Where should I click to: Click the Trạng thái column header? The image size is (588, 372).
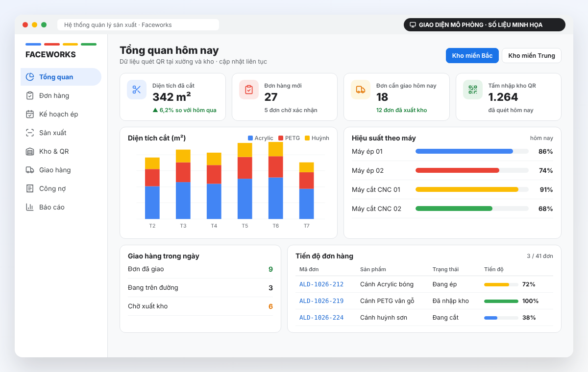[445, 269]
